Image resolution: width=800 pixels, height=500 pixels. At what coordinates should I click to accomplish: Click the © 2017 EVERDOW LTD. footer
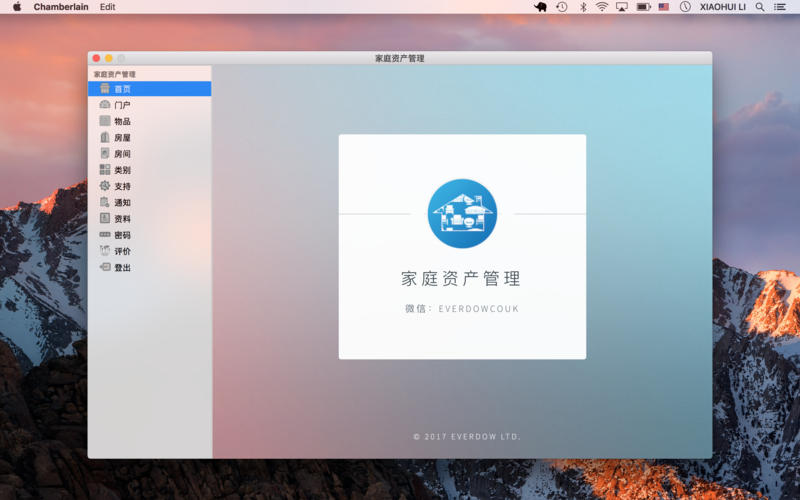point(467,437)
